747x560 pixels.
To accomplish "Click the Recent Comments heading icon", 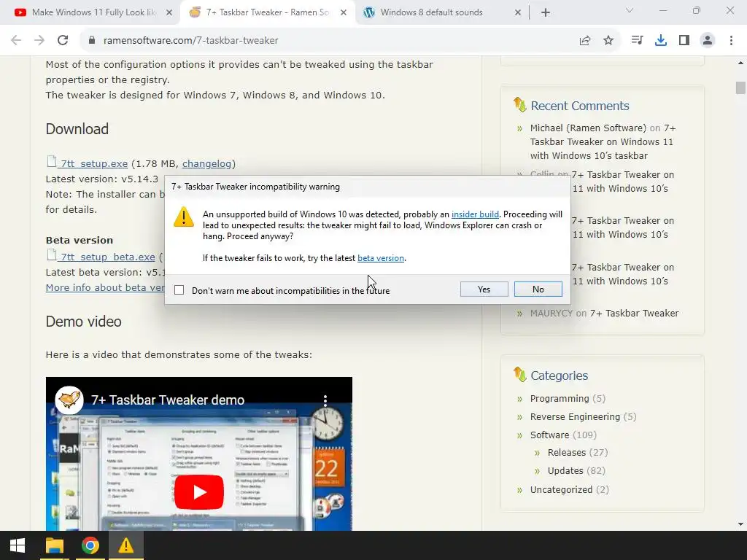I will [x=519, y=105].
